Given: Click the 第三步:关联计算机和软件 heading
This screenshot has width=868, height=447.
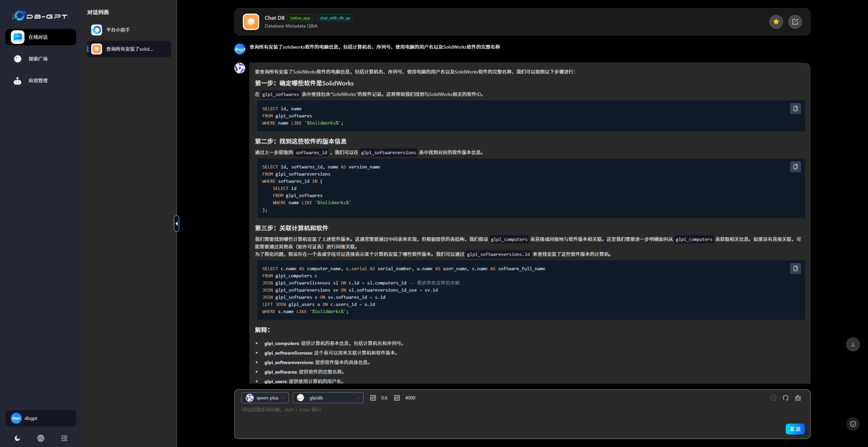Looking at the screenshot, I should [x=291, y=228].
